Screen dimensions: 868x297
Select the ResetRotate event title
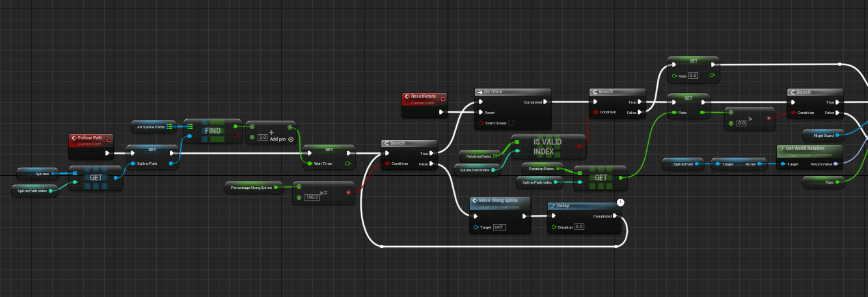424,96
